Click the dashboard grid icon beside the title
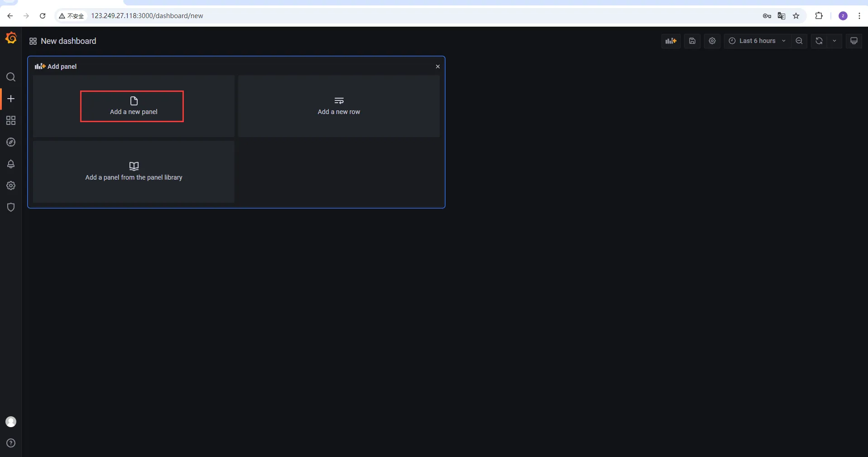The width and height of the screenshot is (868, 457). [33, 41]
